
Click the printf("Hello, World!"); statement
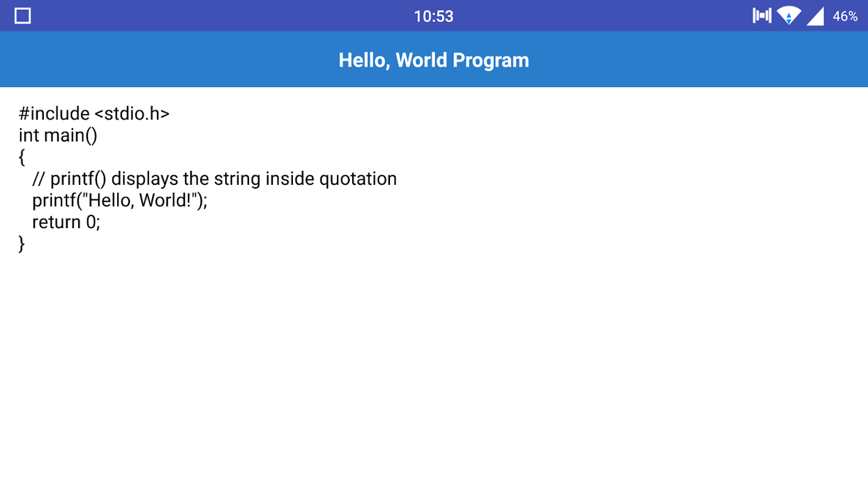click(x=120, y=200)
